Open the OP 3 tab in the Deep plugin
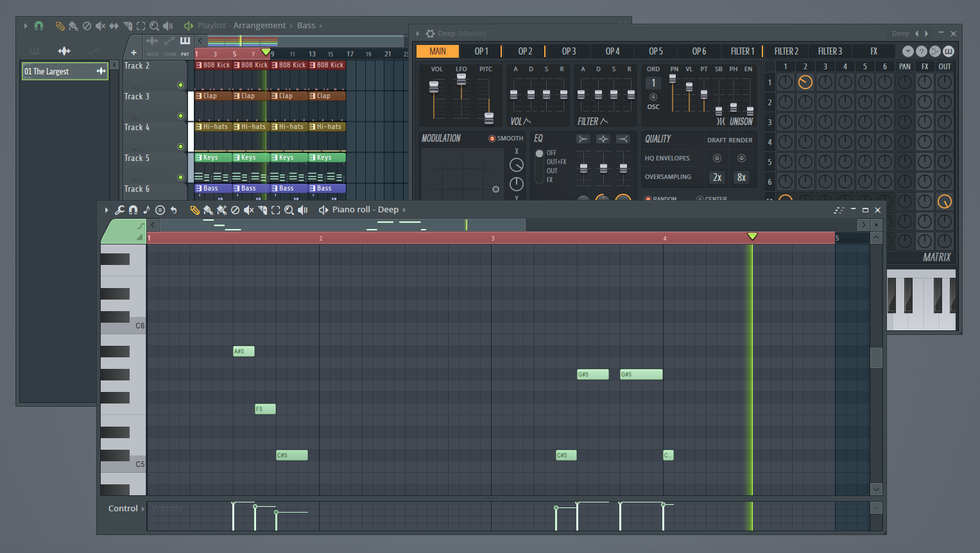The width and height of the screenshot is (980, 553). (568, 51)
